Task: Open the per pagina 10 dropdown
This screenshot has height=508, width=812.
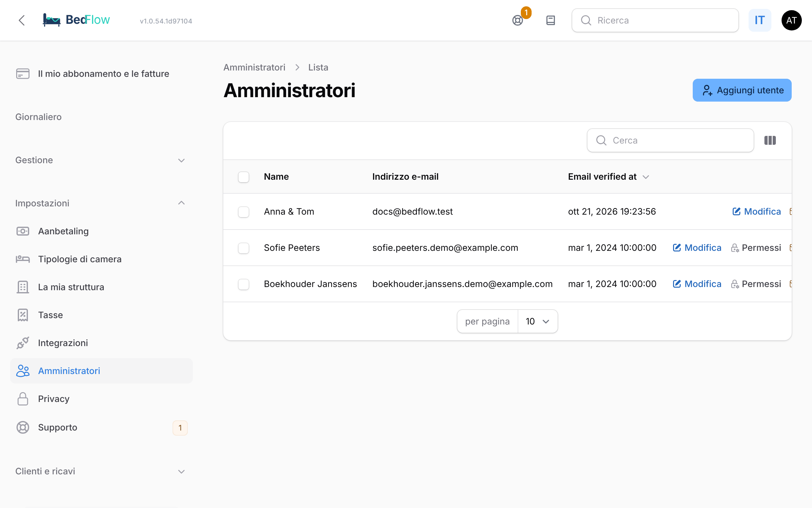Action: 538,322
